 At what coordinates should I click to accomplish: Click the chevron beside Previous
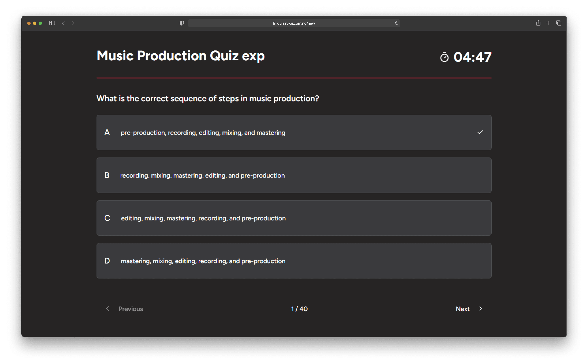pos(108,309)
